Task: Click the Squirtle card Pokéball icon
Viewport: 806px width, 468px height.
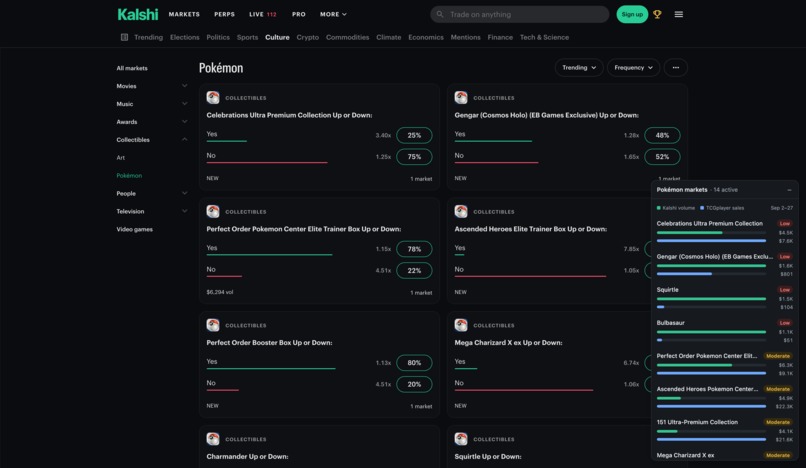Action: click(461, 439)
